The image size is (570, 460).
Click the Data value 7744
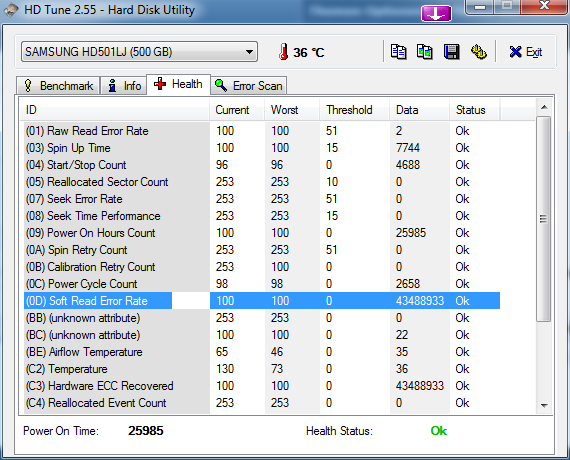(x=408, y=148)
